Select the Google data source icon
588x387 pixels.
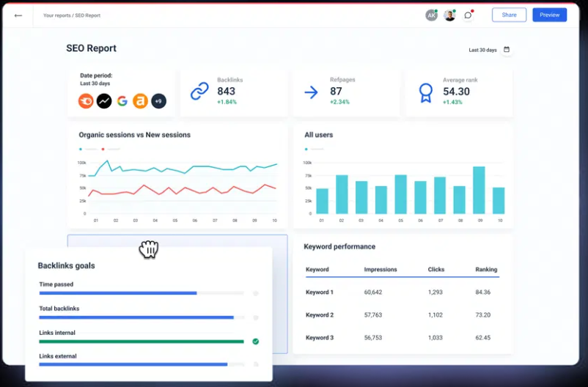point(122,101)
